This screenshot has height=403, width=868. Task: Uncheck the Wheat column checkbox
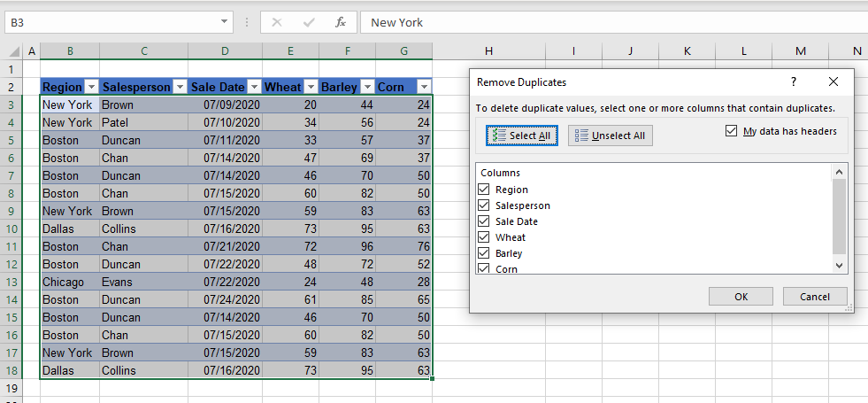(483, 237)
